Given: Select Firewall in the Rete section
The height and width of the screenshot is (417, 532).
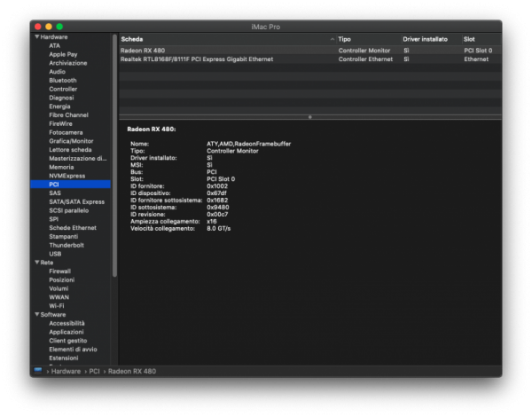Looking at the screenshot, I should click(x=59, y=271).
